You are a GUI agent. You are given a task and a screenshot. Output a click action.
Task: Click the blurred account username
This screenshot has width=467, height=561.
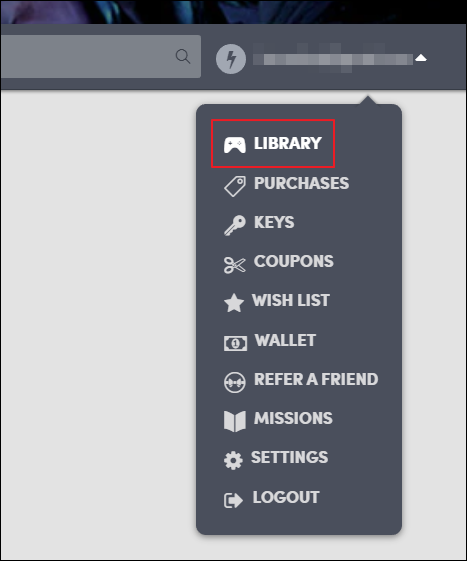(x=333, y=58)
